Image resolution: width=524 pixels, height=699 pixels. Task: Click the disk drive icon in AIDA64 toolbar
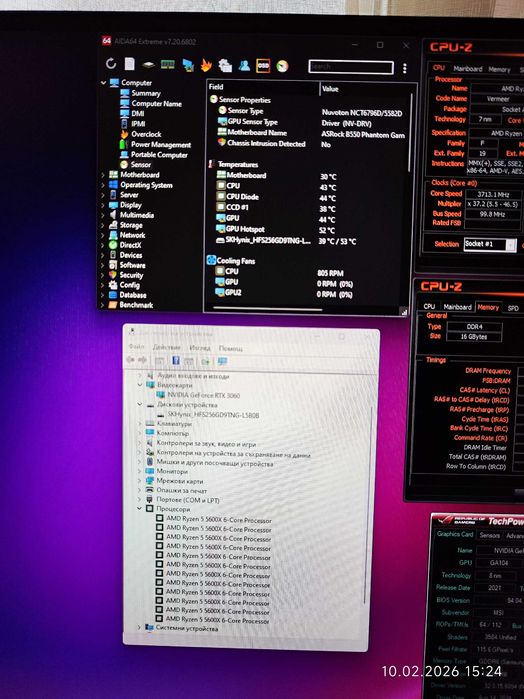pos(148,65)
